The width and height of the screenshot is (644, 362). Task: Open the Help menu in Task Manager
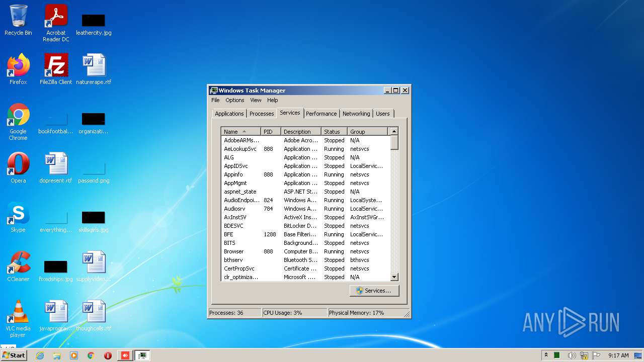click(273, 100)
